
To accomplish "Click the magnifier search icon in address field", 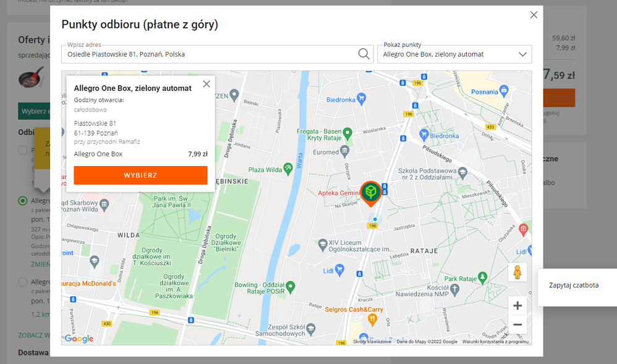I will (364, 54).
